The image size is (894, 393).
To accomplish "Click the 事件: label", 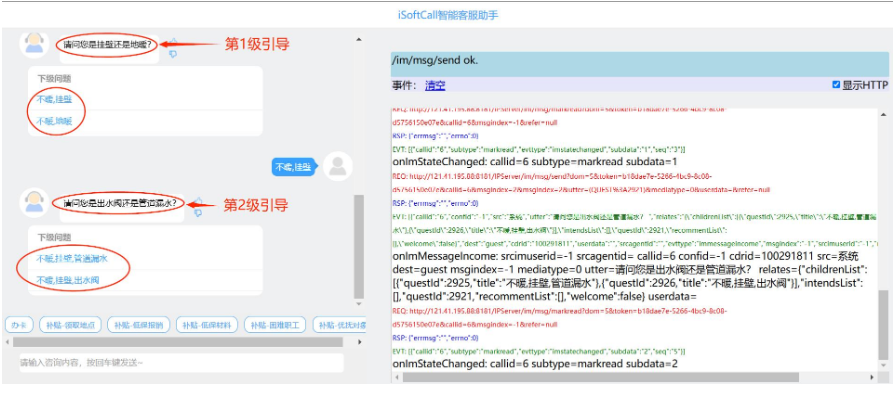I will click(x=404, y=86).
